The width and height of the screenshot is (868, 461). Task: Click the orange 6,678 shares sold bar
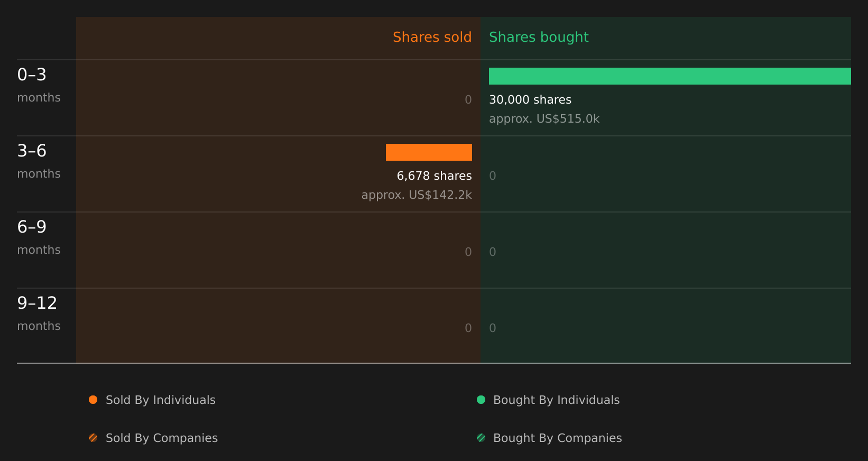click(429, 152)
